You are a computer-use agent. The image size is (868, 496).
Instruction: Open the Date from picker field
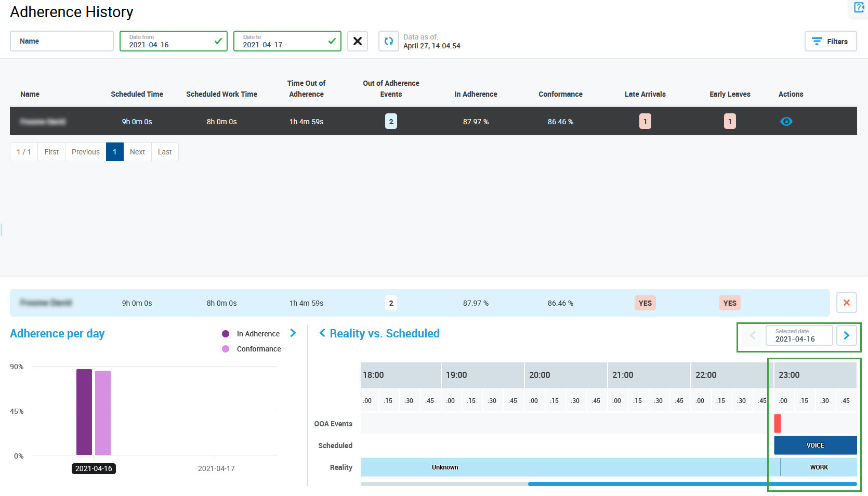tap(173, 41)
